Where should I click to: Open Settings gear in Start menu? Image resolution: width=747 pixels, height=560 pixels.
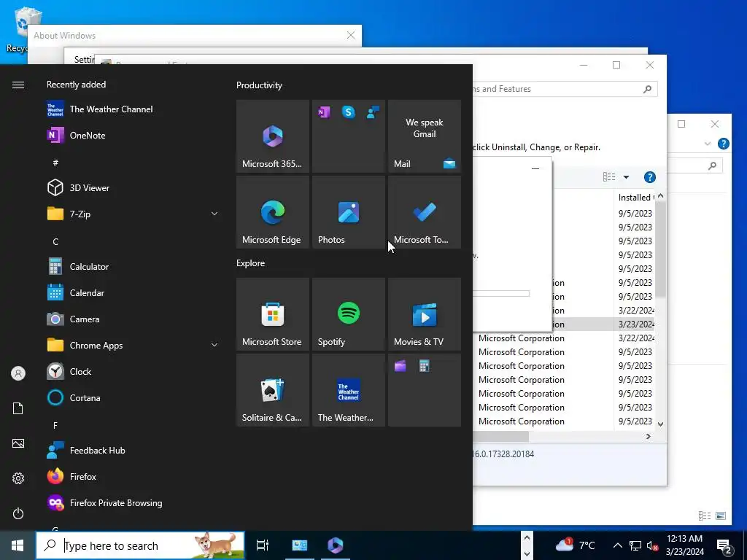pyautogui.click(x=18, y=478)
